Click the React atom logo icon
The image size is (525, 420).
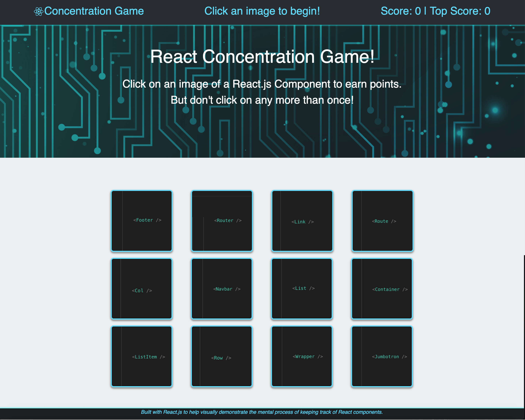[39, 11]
